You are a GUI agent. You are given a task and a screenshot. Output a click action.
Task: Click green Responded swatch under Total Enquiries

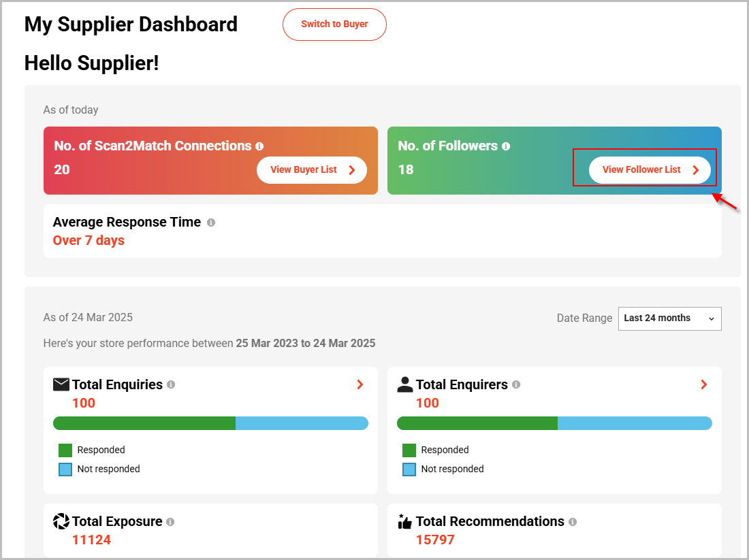click(65, 450)
